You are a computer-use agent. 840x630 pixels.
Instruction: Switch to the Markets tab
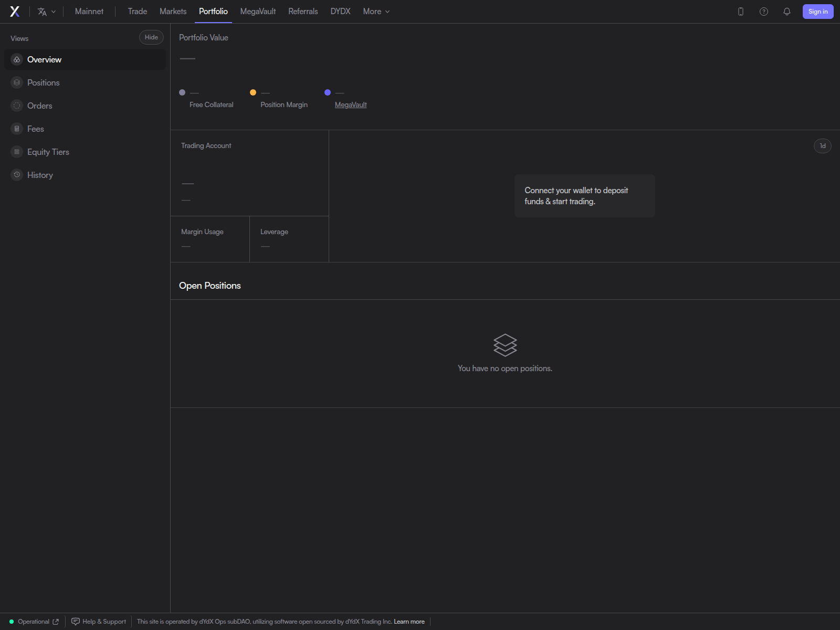(x=172, y=11)
